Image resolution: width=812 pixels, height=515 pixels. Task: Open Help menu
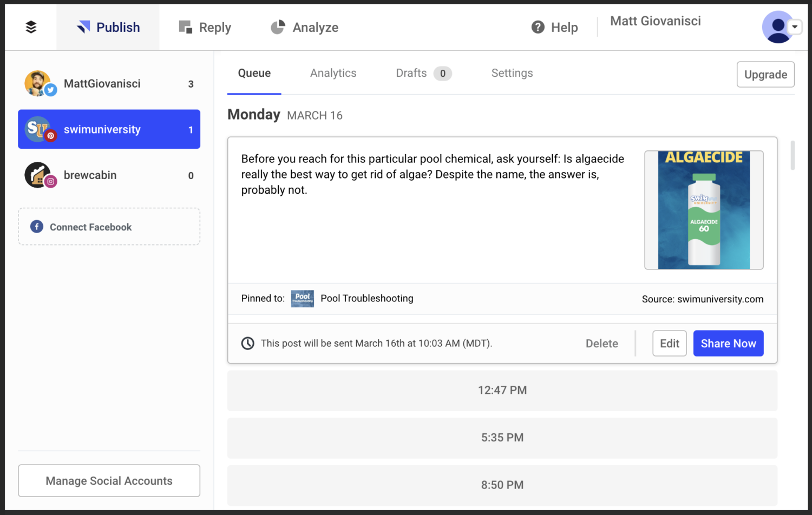coord(555,27)
